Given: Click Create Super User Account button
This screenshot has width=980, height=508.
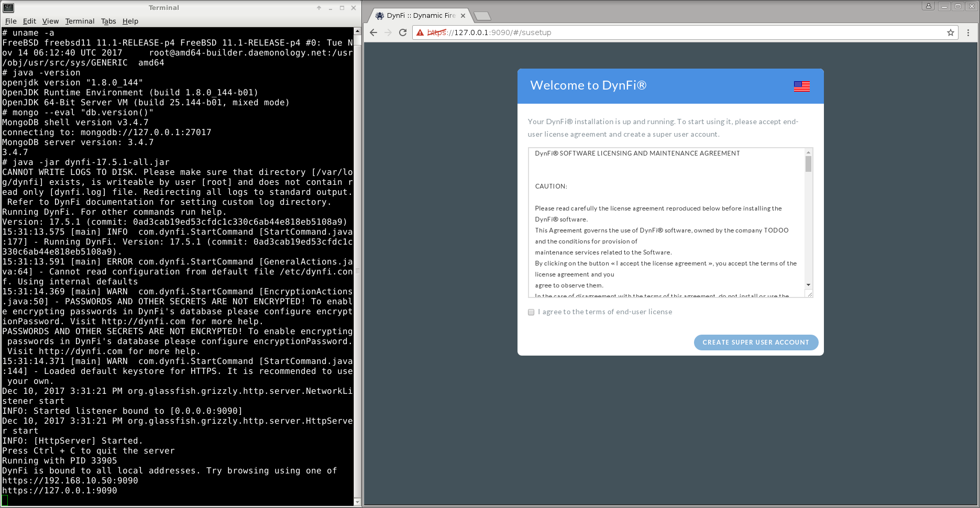Looking at the screenshot, I should click(x=756, y=343).
